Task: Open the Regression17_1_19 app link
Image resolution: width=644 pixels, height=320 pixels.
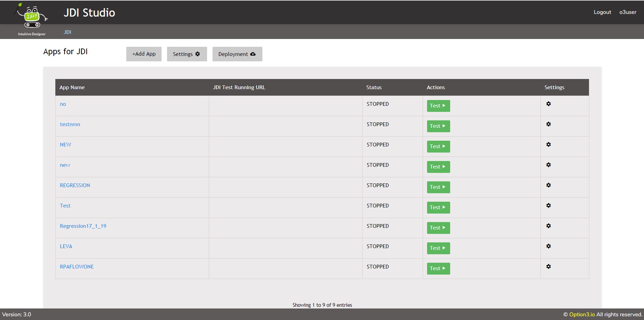Action: coord(83,226)
